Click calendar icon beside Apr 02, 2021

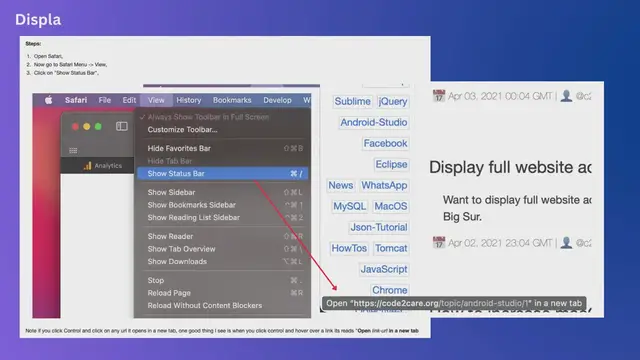point(439,242)
